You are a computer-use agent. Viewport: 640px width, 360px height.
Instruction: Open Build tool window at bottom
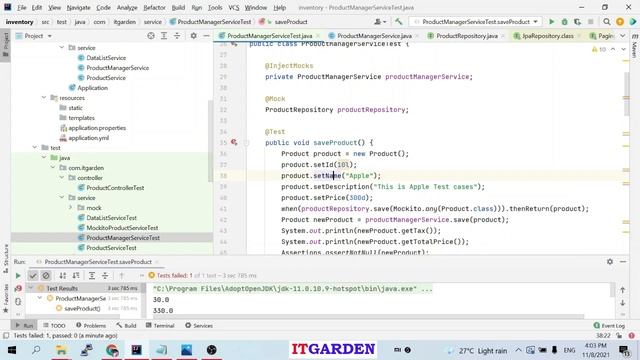tap(126, 325)
